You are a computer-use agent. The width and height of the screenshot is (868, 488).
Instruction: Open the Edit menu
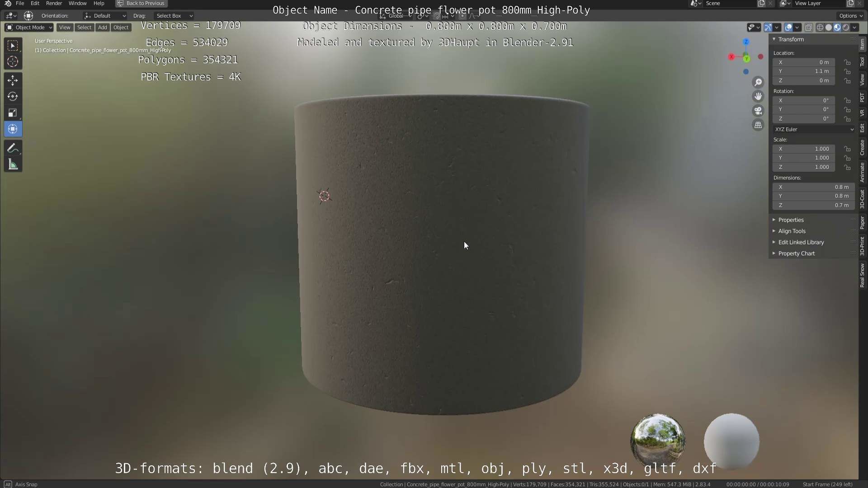pos(35,3)
